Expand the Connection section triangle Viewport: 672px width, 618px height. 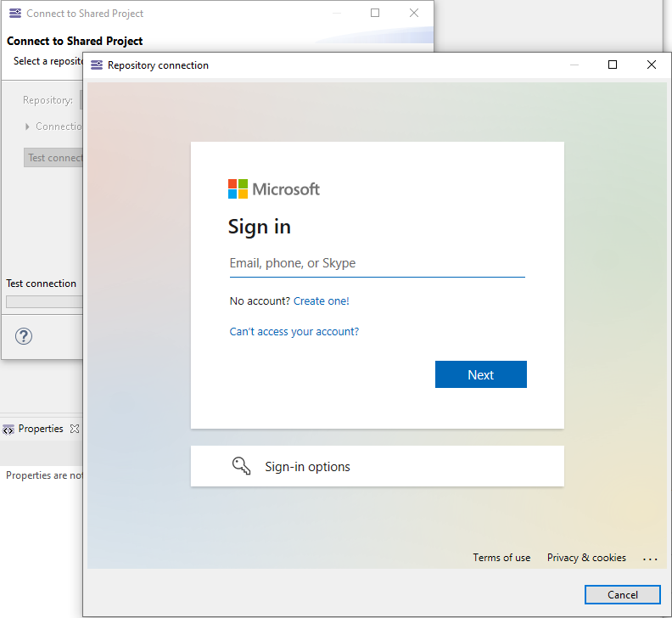(x=28, y=126)
